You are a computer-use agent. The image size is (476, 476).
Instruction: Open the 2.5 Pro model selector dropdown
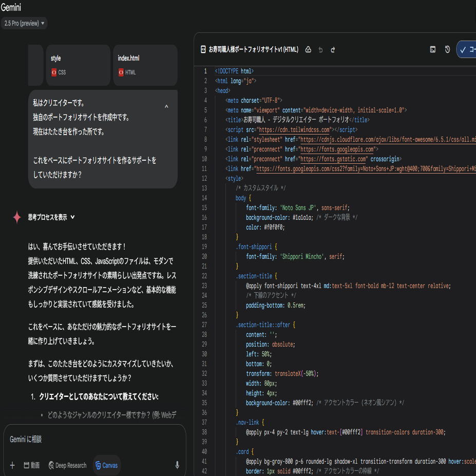click(24, 23)
